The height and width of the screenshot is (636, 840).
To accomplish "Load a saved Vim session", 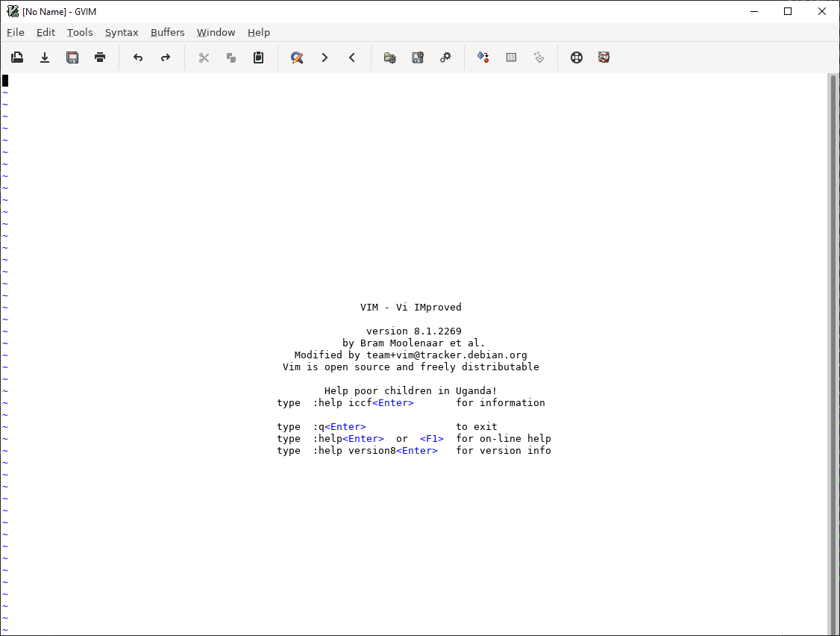I will click(x=389, y=57).
